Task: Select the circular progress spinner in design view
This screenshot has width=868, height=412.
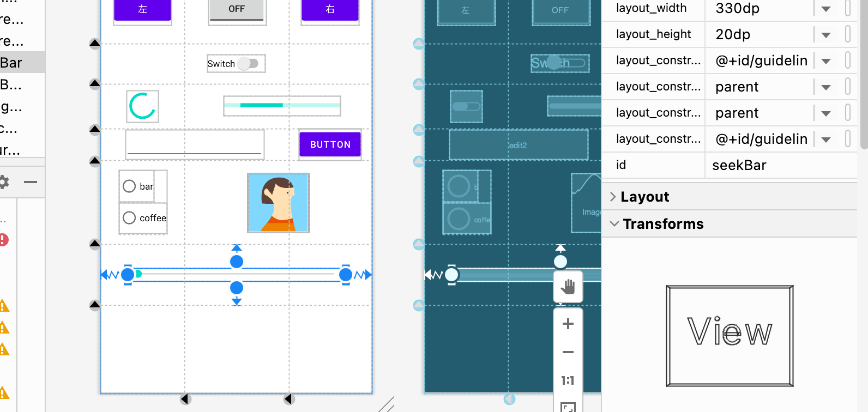Action: coord(142,106)
